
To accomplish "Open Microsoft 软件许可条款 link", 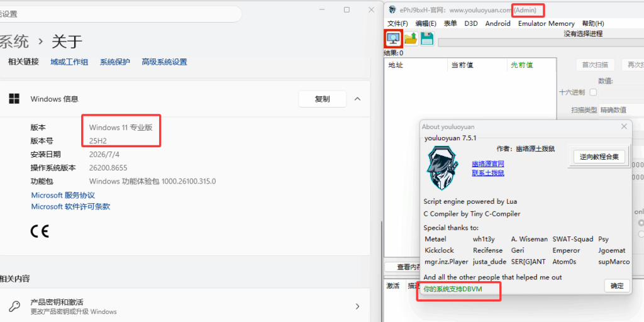I will click(70, 206).
